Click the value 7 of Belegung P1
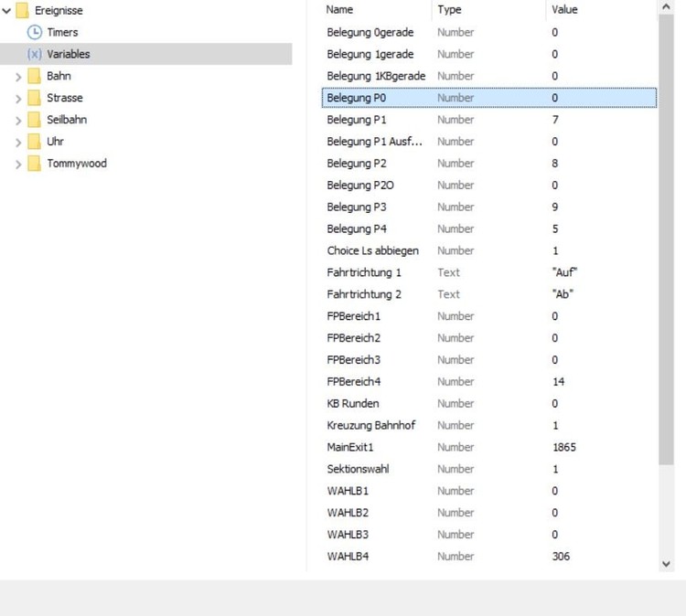 [555, 120]
